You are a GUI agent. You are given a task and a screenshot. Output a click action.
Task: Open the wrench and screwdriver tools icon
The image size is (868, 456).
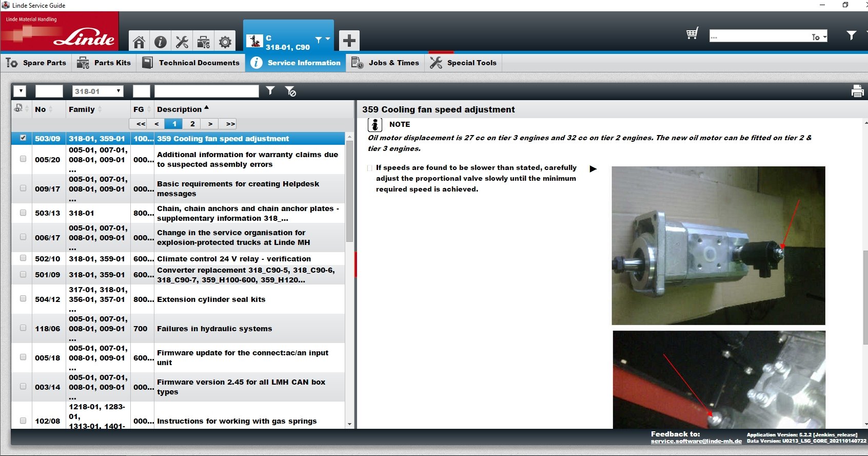pyautogui.click(x=182, y=42)
